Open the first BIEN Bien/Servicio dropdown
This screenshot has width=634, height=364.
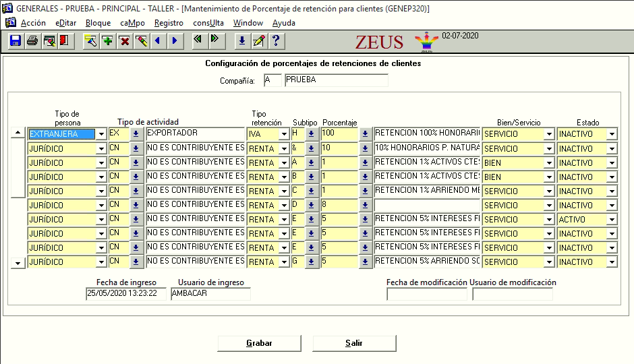548,163
